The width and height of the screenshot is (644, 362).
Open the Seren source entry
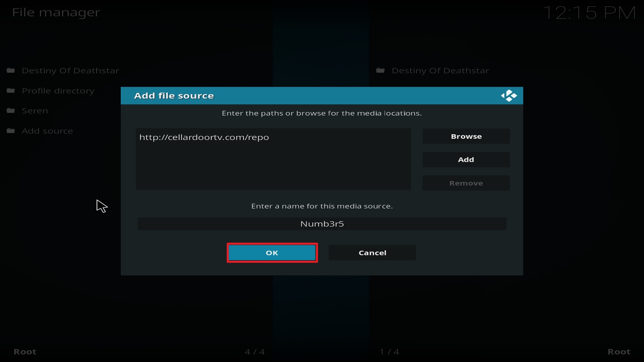(x=35, y=111)
